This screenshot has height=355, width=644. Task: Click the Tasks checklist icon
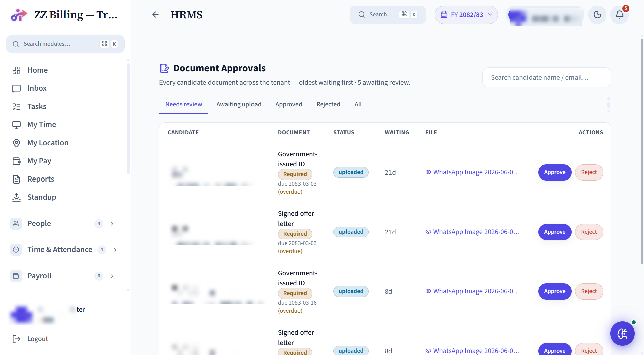[16, 107]
